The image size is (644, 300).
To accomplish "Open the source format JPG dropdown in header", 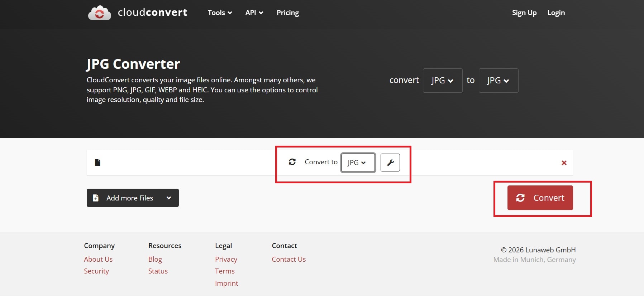I will 443,81.
